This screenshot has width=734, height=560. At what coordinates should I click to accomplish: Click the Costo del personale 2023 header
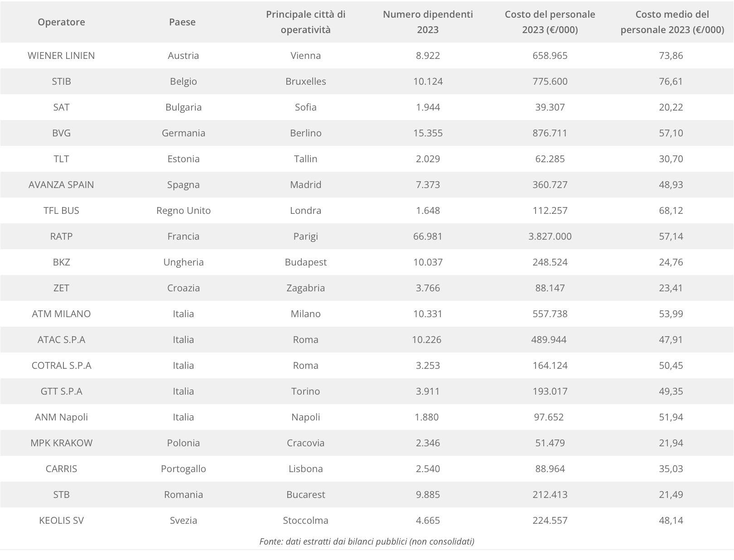coord(550,22)
